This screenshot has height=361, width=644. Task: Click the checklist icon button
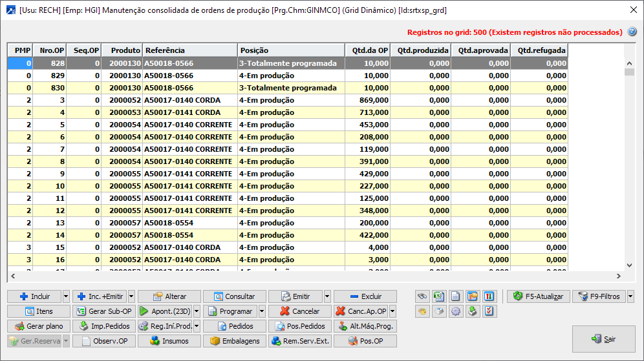coord(489,311)
